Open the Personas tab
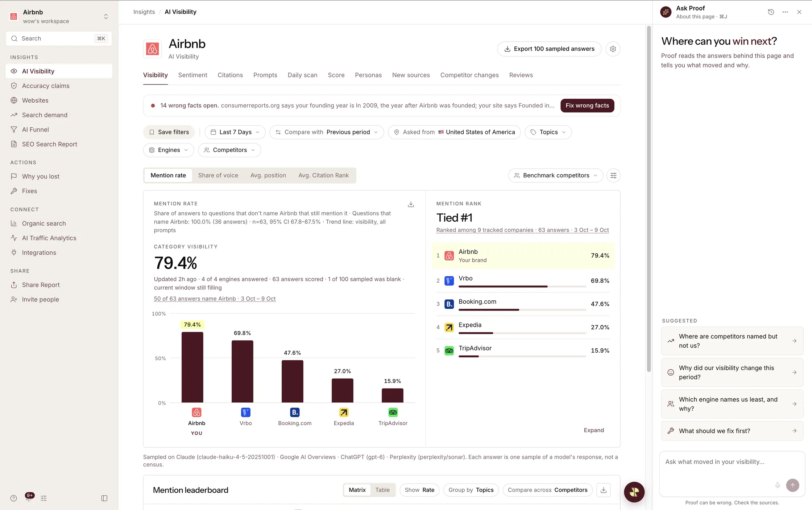This screenshot has width=812, height=510. click(368, 75)
